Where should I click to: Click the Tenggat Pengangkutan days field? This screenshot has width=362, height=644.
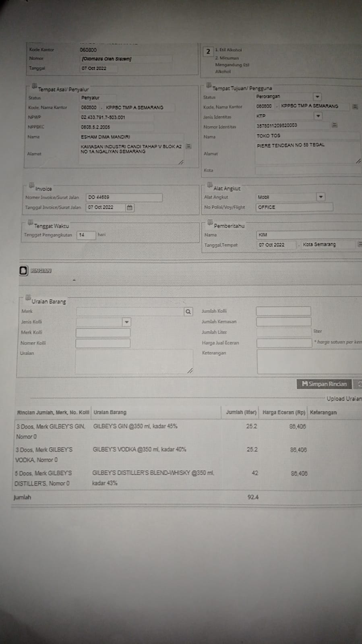click(86, 235)
